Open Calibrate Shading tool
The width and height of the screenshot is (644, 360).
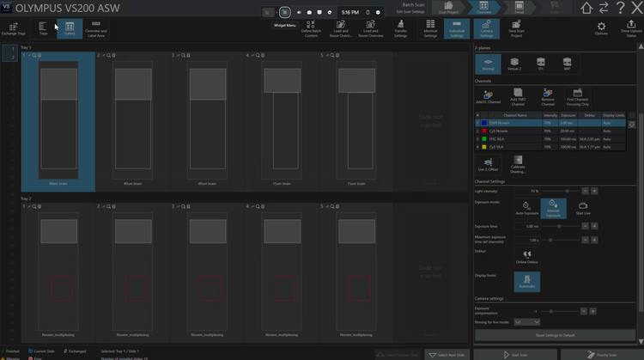519,161
